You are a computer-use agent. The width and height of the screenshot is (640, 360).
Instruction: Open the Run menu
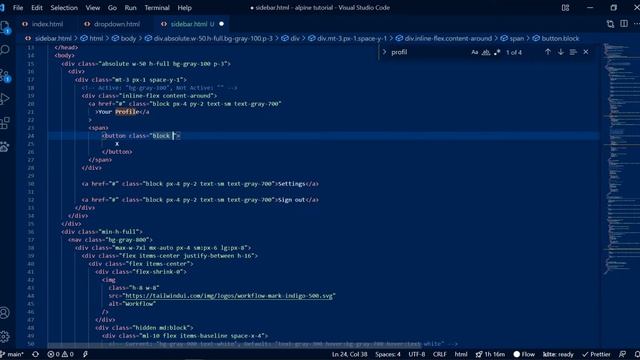(x=131, y=8)
